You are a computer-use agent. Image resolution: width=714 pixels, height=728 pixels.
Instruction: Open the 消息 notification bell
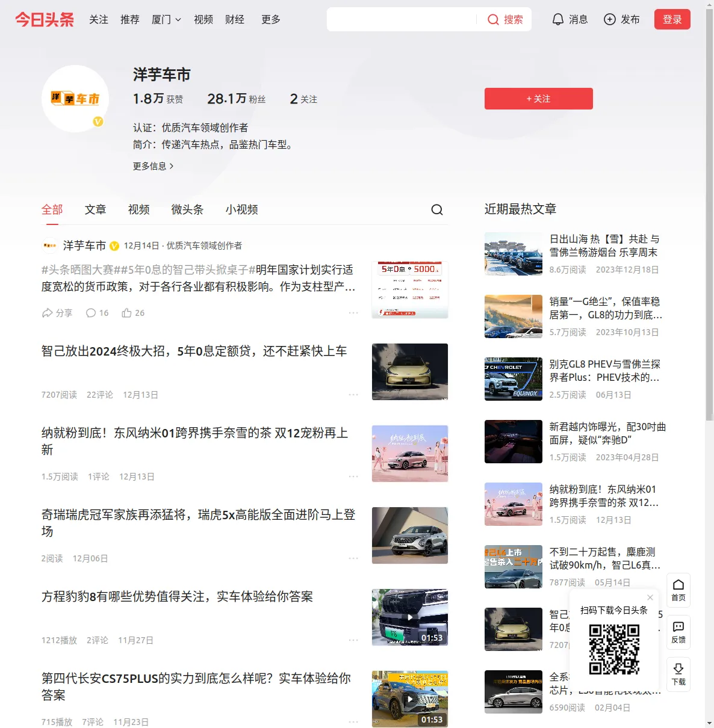[x=558, y=20]
